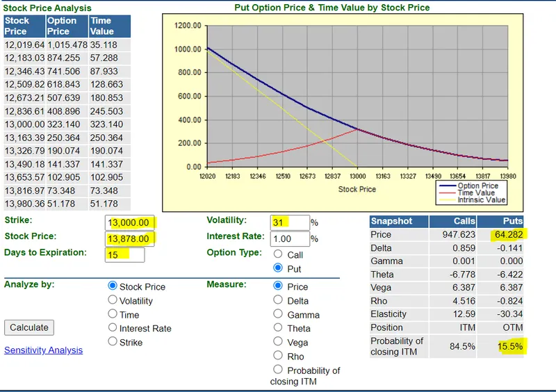Image resolution: width=556 pixels, height=392 pixels.
Task: Select Price as the Measure
Action: pos(279,286)
